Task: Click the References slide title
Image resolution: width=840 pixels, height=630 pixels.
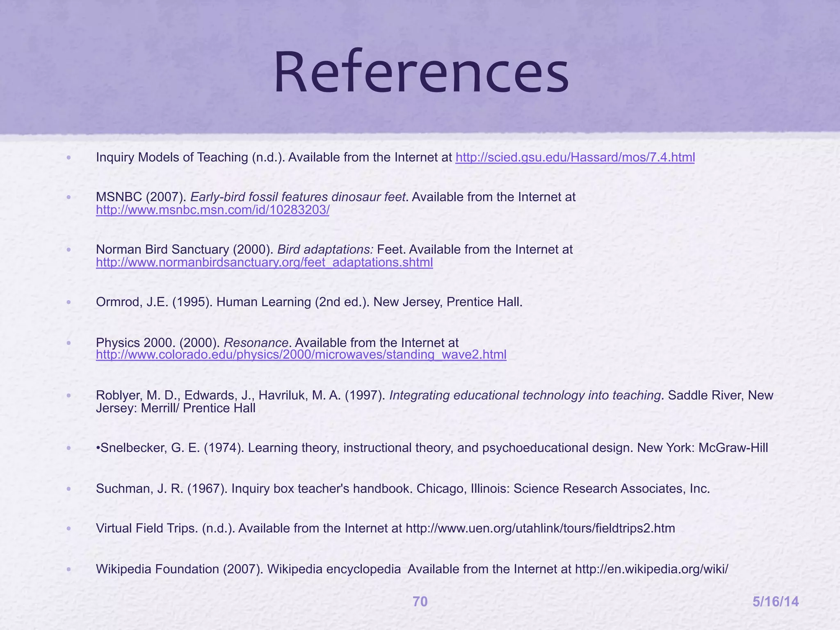Action: 421,73
